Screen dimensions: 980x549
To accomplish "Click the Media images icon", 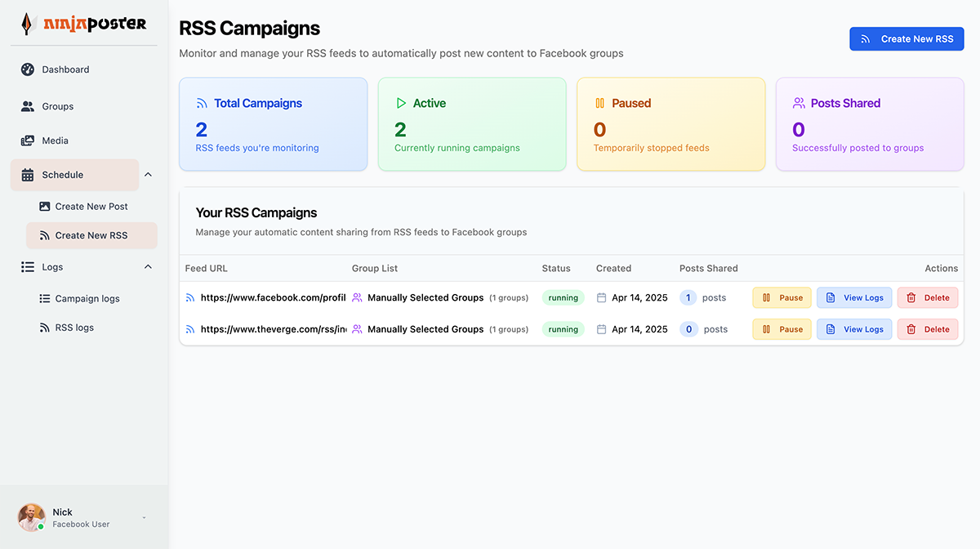I will 28,141.
